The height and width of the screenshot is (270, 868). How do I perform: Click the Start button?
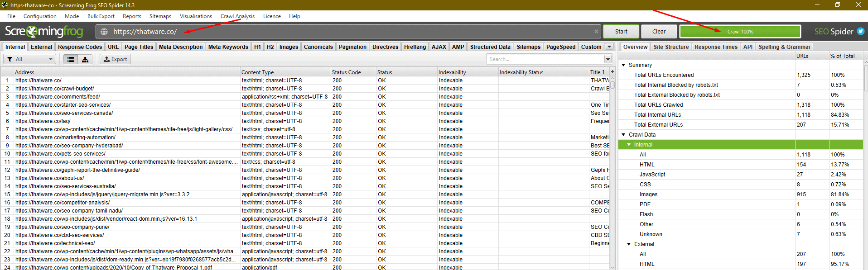tap(621, 32)
